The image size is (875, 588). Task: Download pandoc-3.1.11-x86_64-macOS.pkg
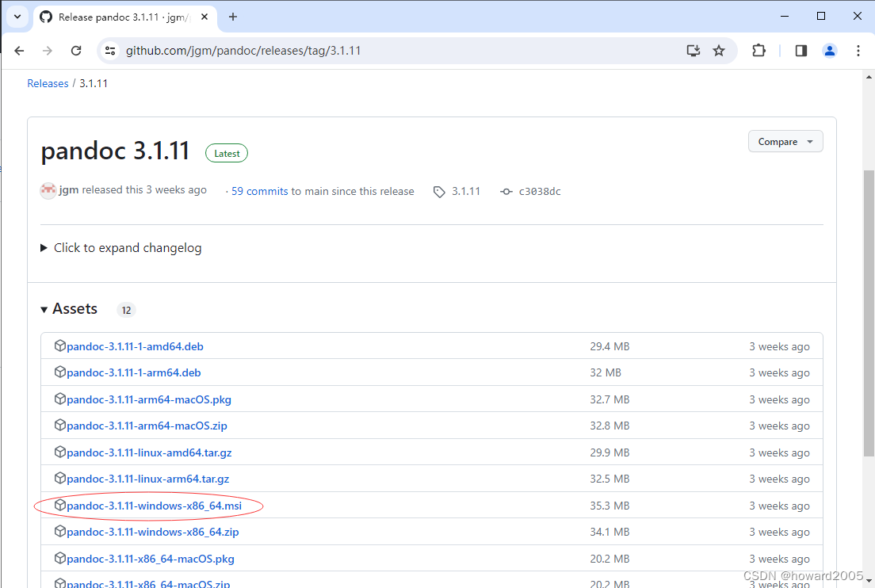(151, 559)
